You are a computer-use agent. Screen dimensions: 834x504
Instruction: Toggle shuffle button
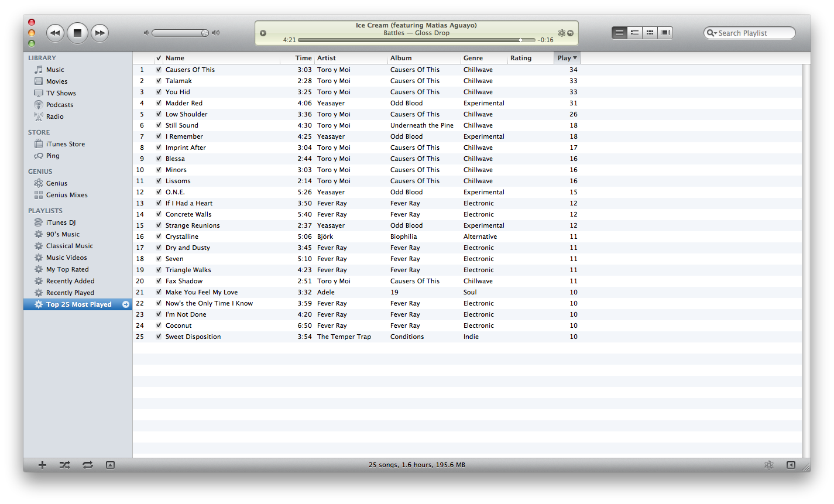64,465
